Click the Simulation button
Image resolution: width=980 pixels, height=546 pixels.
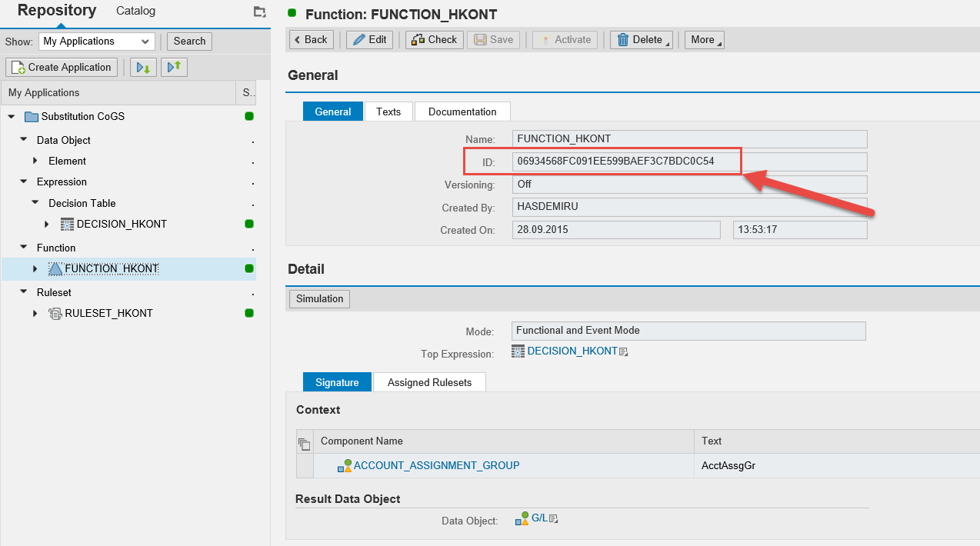[x=319, y=298]
